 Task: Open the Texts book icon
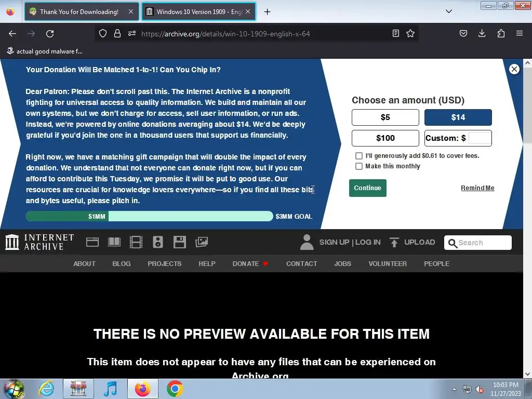[114, 242]
